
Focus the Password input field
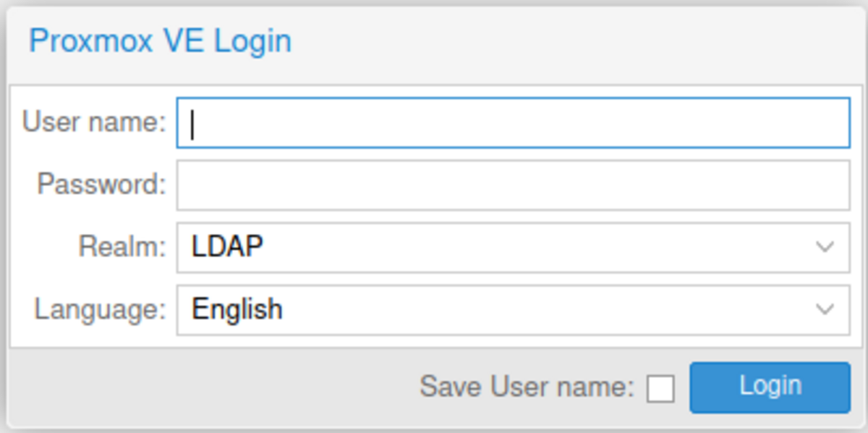[512, 185]
